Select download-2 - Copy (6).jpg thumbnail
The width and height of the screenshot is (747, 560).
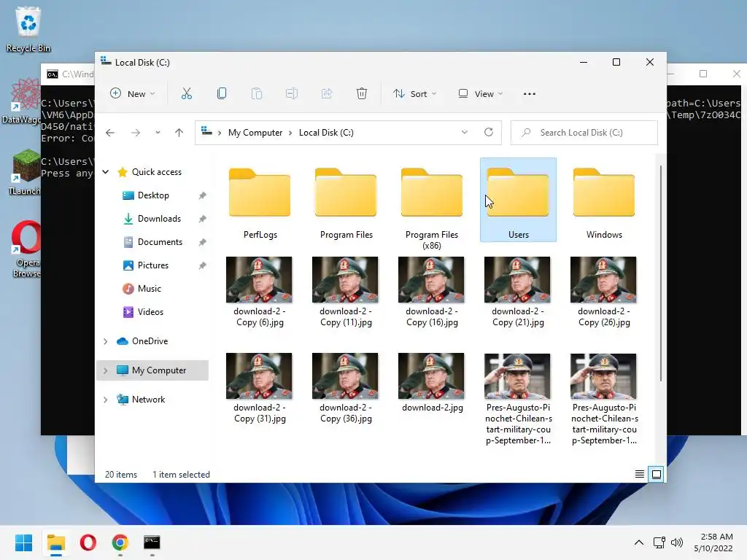(259, 279)
